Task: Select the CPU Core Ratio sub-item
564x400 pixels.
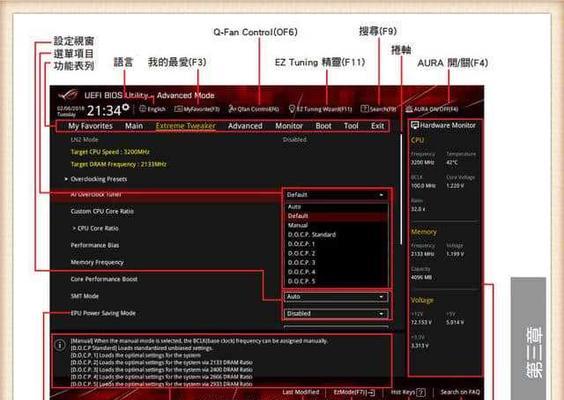Action: click(x=95, y=228)
